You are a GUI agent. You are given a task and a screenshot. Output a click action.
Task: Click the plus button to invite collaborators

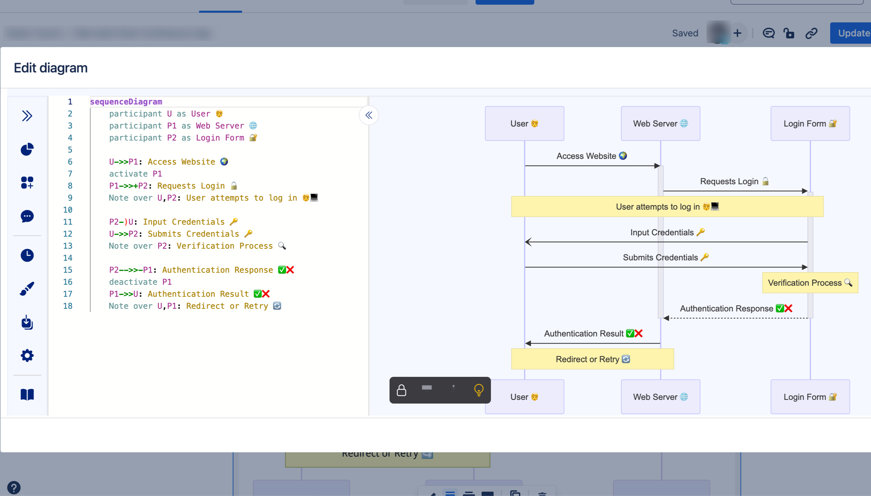[738, 33]
